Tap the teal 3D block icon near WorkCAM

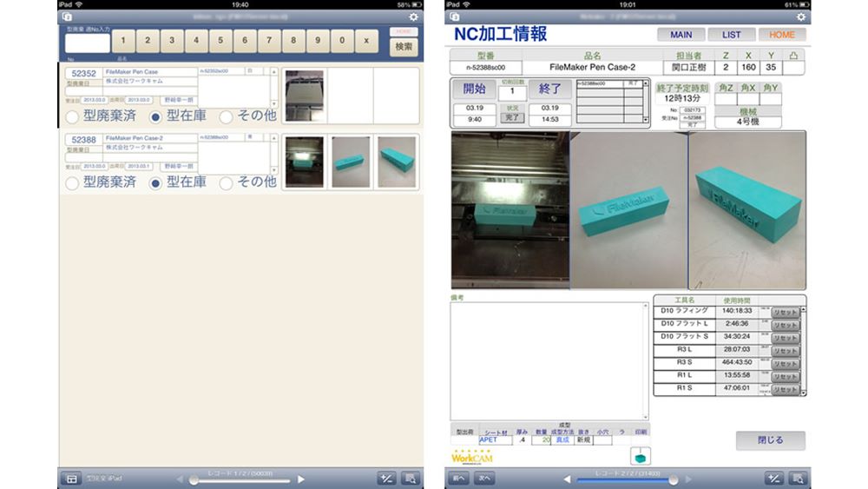(641, 456)
